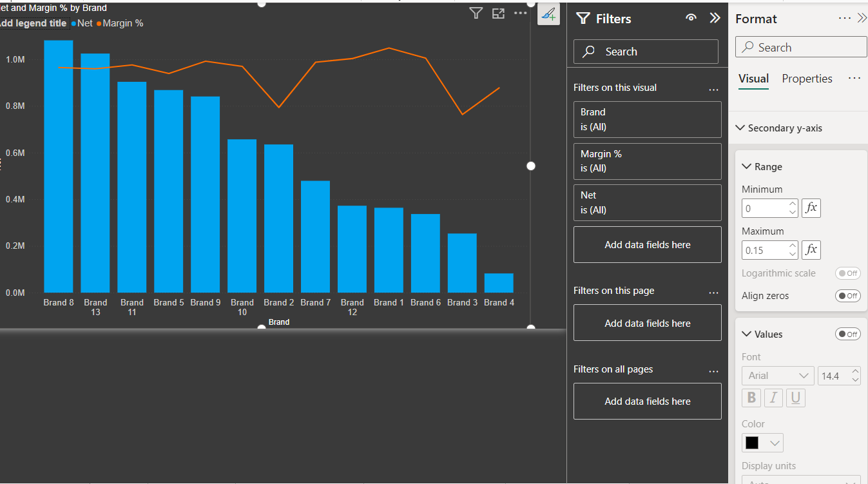868x484 pixels.
Task: Collapse the Secondary y-axis section
Action: [740, 128]
